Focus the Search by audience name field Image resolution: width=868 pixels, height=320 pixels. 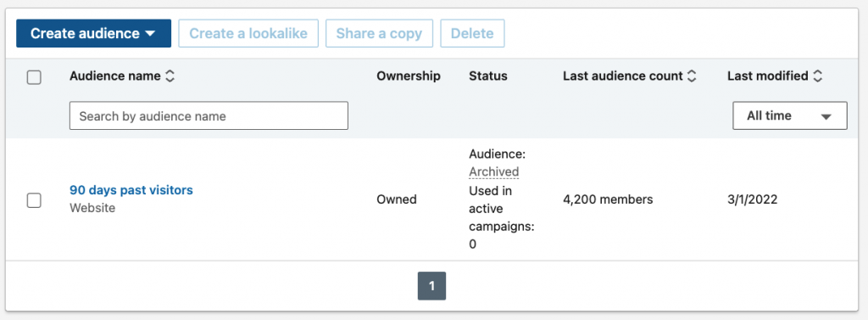(209, 116)
